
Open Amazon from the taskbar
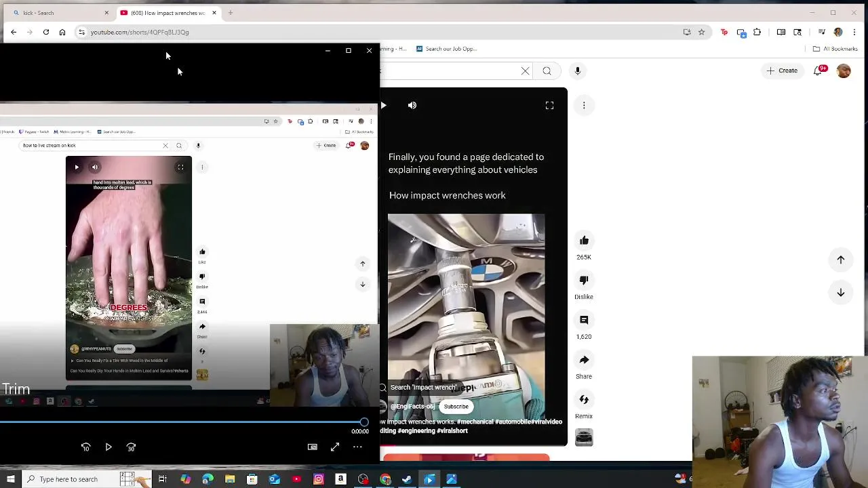point(340,479)
